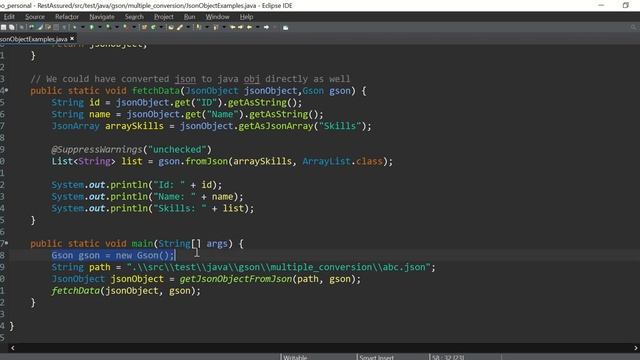Go to Next Annotation via toolbar icon

(198, 27)
